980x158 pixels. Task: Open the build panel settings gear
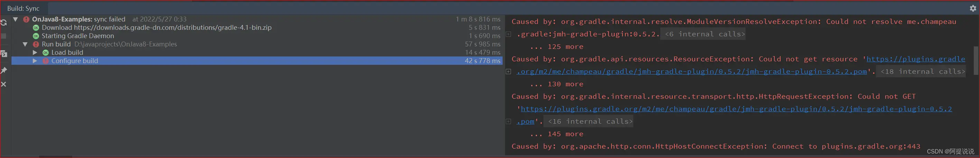[x=973, y=8]
